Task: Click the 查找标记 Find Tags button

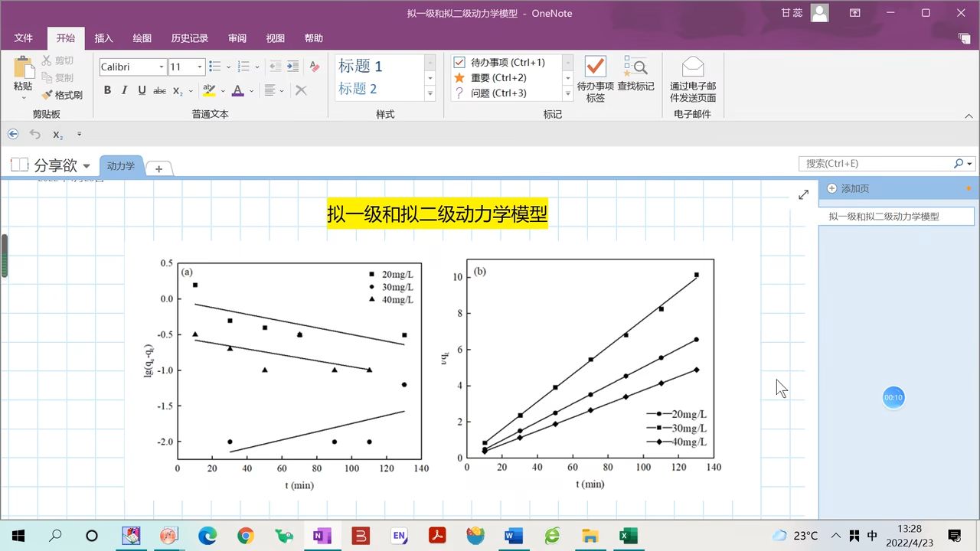Action: 635,73
